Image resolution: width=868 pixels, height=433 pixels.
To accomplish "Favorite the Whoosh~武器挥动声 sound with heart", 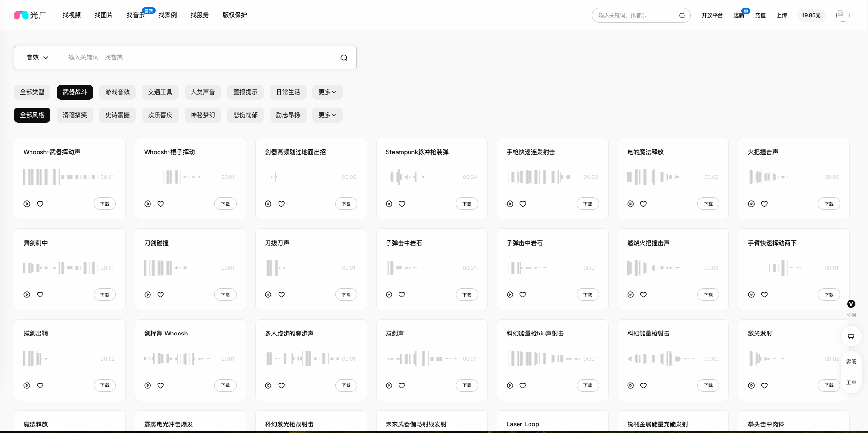I will coord(40,204).
